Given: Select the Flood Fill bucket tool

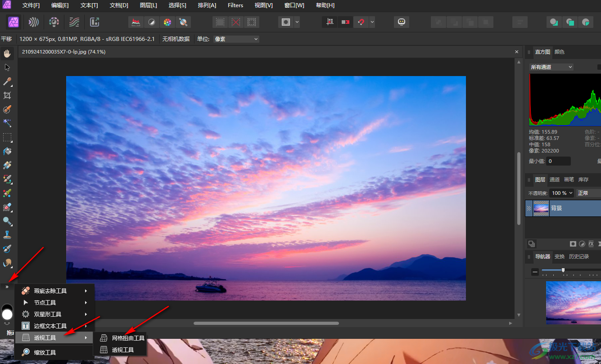Looking at the screenshot, I should click(7, 151).
